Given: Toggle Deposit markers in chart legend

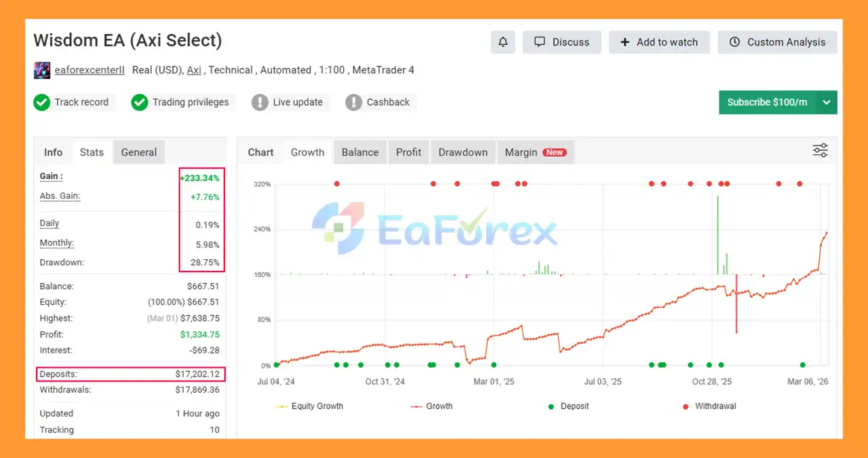Looking at the screenshot, I should [568, 406].
